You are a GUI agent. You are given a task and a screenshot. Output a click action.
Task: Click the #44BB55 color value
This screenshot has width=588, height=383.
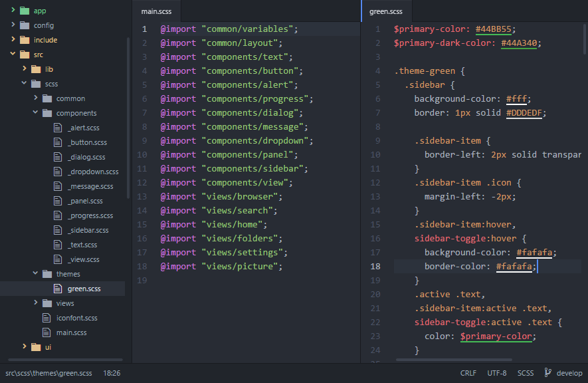(x=494, y=29)
